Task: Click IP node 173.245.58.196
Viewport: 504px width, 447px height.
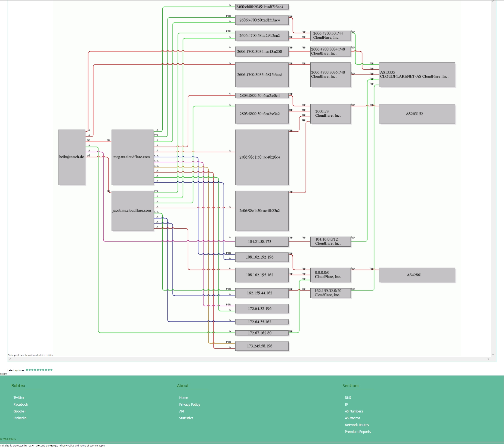Action: tap(262, 346)
